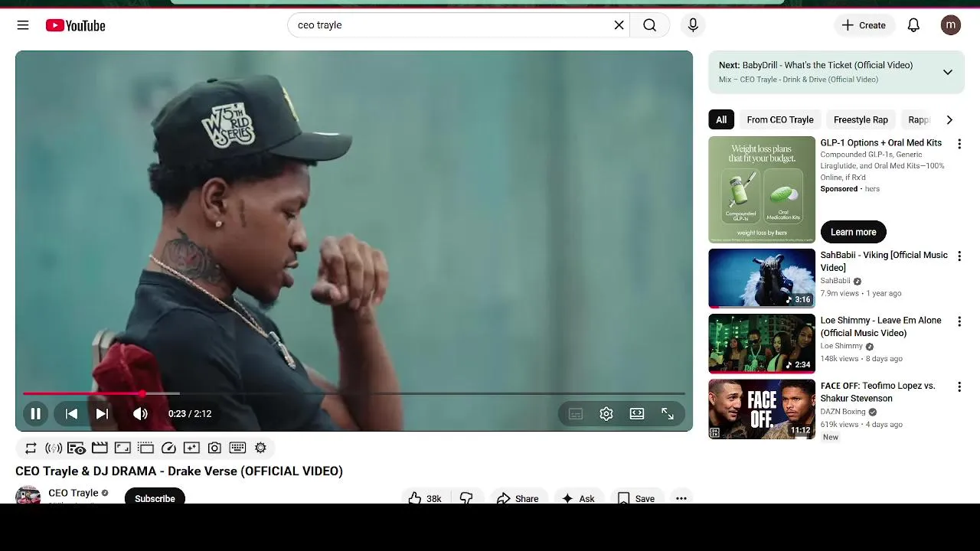Open the account avatar menu
Screen dimensions: 980x551
951,25
